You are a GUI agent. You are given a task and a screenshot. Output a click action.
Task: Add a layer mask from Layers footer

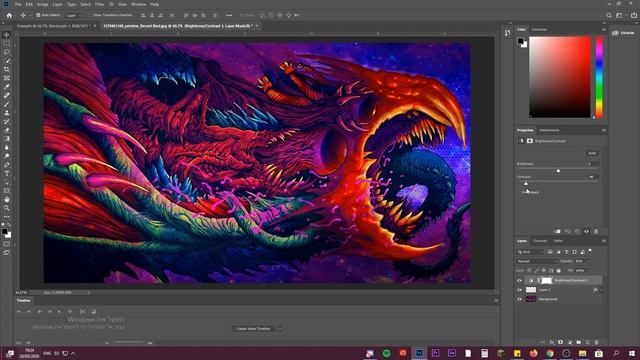click(x=560, y=342)
